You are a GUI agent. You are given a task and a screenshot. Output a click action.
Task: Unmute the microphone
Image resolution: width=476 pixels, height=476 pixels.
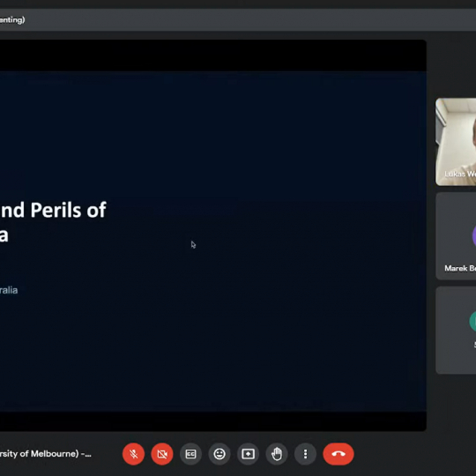point(133,454)
